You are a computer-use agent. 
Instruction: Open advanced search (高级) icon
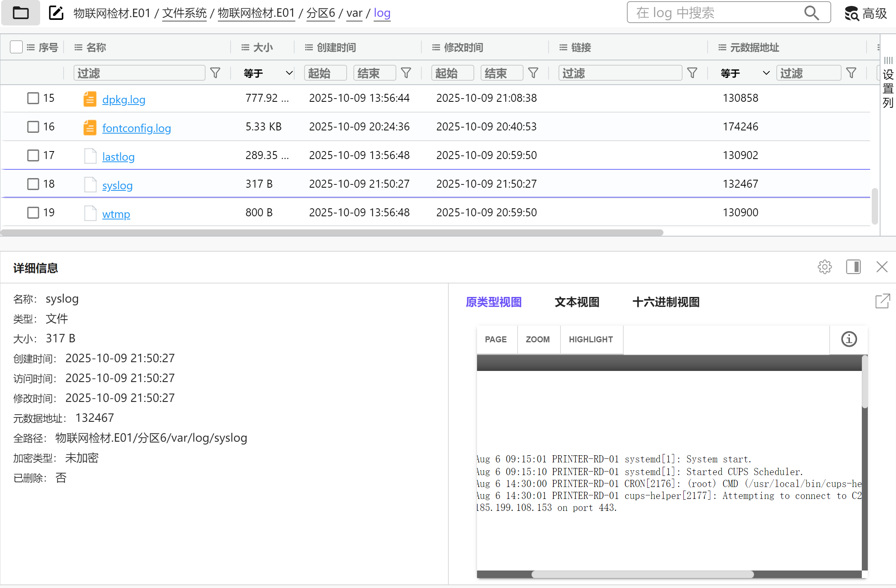click(851, 14)
